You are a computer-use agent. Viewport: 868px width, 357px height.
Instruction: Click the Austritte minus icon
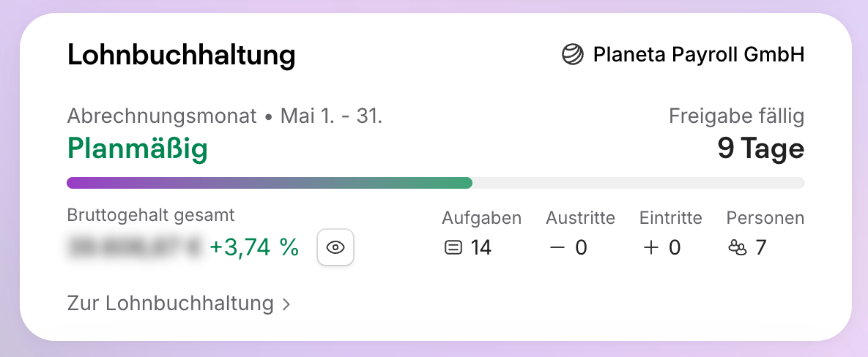click(x=557, y=247)
